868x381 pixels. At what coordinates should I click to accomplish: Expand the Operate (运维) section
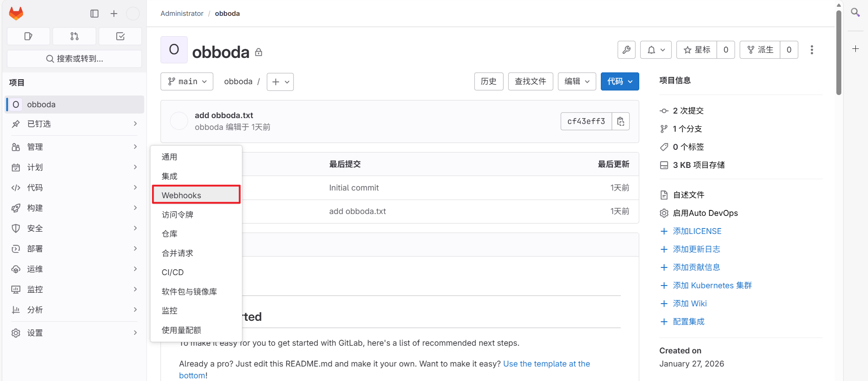(75, 269)
